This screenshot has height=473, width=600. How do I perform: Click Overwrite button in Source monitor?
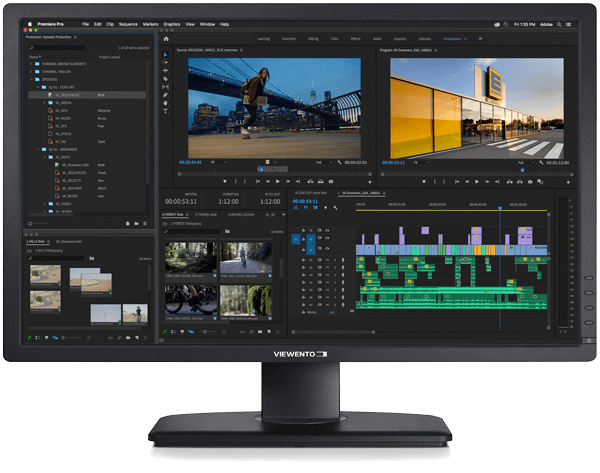coord(321,181)
